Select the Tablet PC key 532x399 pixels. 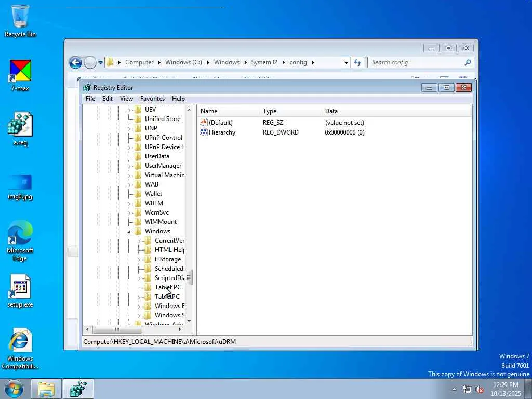point(168,287)
